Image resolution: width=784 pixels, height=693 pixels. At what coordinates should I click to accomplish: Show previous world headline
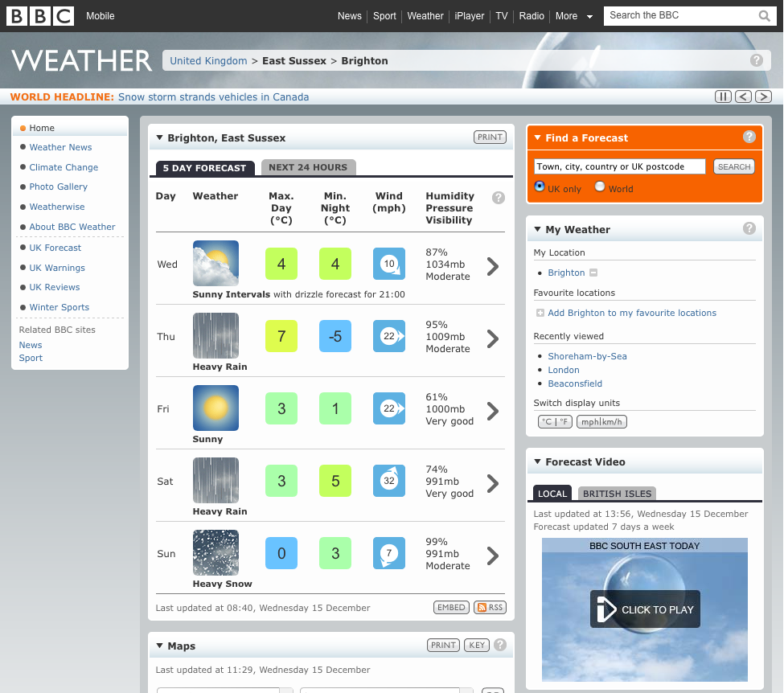coord(744,96)
